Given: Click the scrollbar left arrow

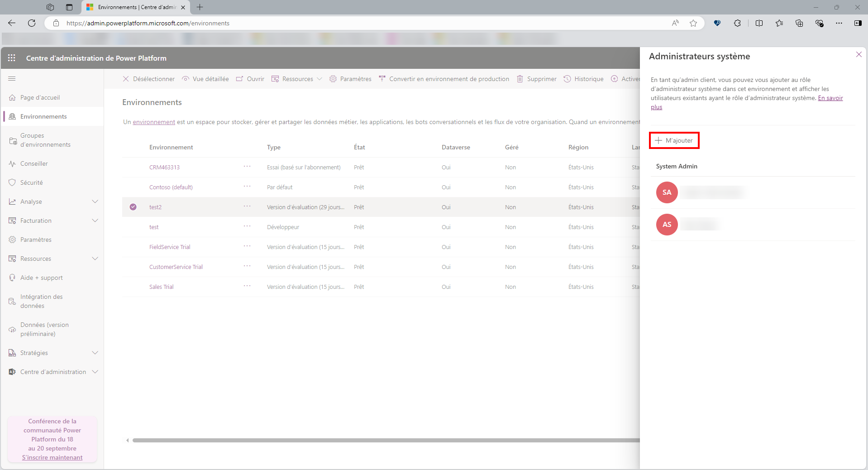Looking at the screenshot, I should click(x=127, y=440).
